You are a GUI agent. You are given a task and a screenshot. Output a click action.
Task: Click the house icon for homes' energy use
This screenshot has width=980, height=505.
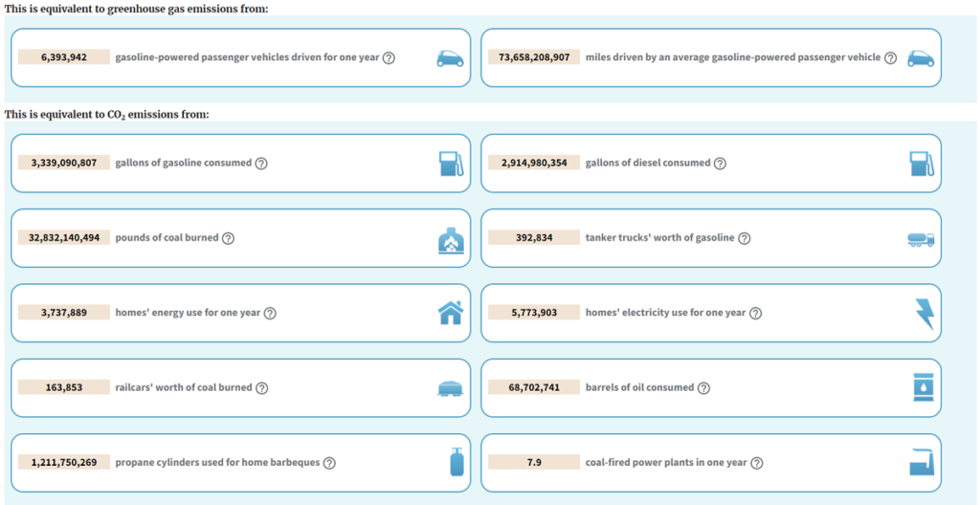pos(451,313)
